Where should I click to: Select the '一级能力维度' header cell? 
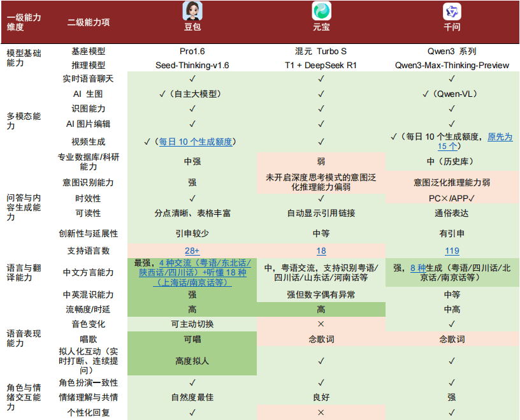(24, 22)
